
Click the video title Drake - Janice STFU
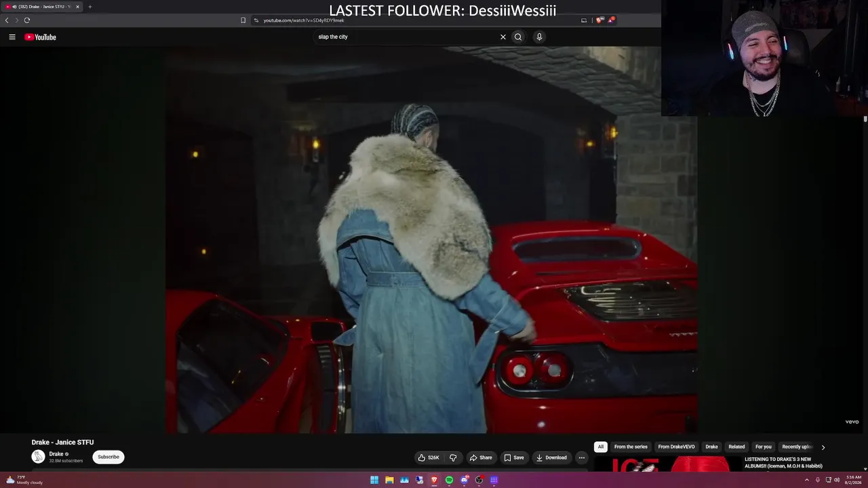62,443
